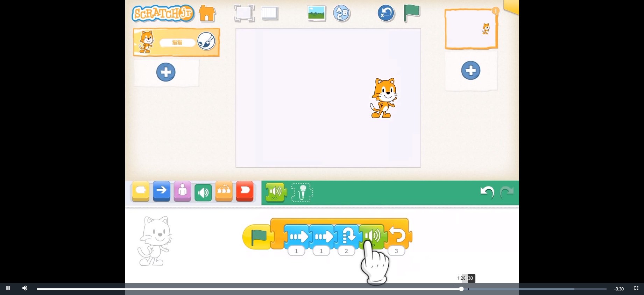644x295 pixels.
Task: Edit second move right value 1
Action: (321, 251)
